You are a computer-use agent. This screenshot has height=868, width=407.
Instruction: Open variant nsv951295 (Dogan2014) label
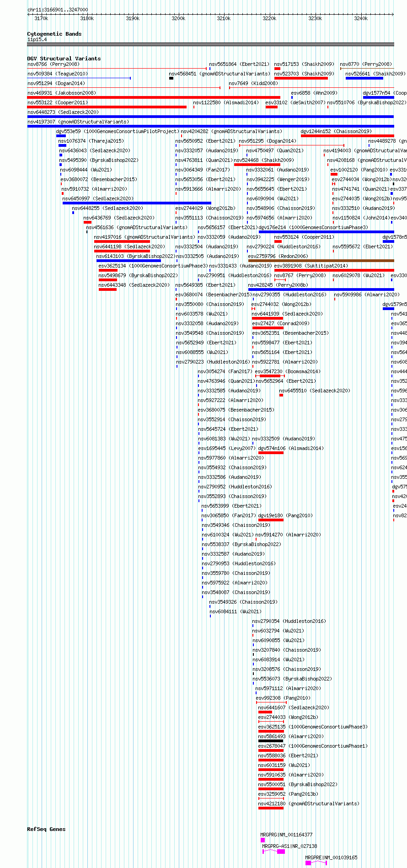click(268, 141)
